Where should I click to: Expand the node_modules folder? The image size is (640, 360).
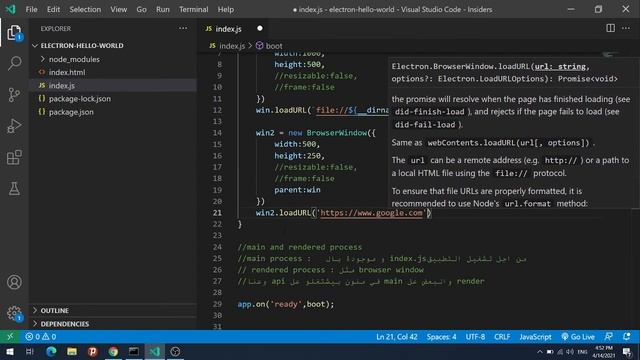coord(74,59)
